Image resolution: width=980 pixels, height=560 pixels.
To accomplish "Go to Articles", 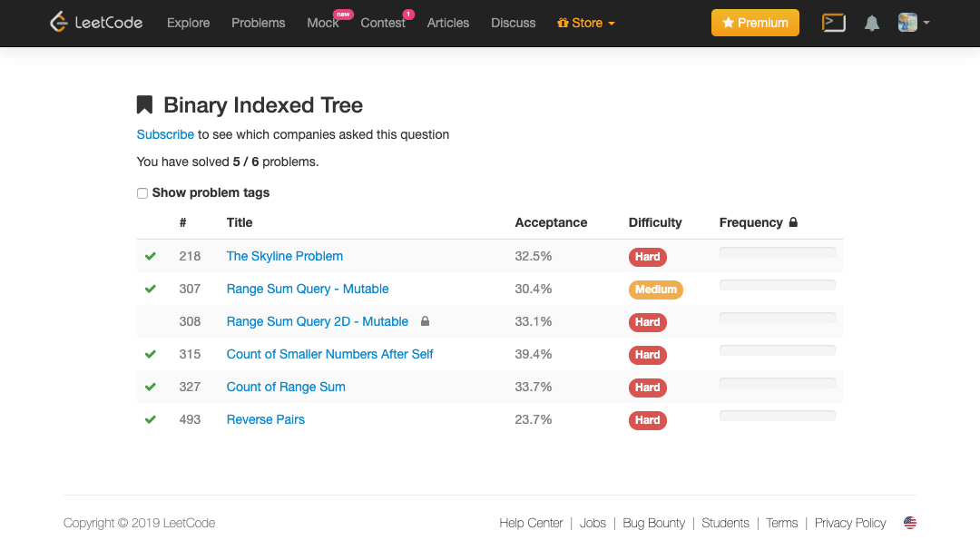I will click(x=448, y=23).
